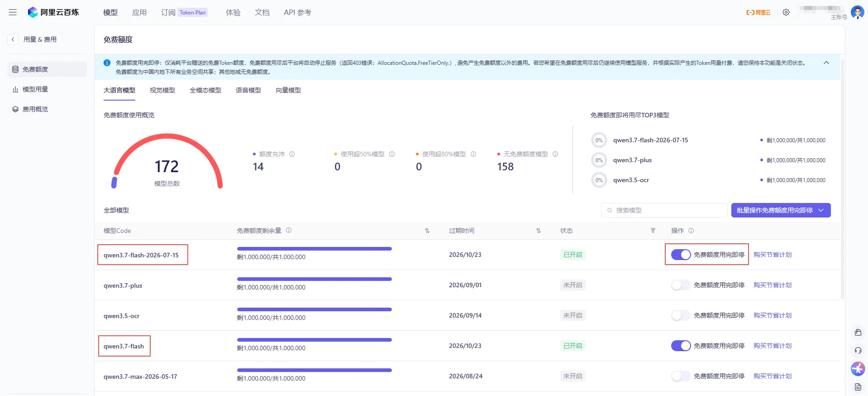
Task: Click the 172 模型总数 gauge
Action: pyautogui.click(x=167, y=161)
